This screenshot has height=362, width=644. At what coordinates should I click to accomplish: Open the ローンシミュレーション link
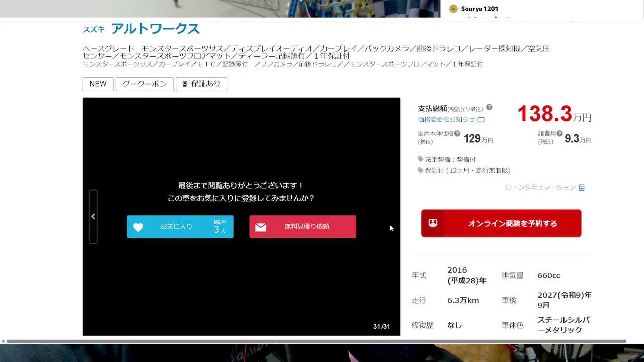point(540,187)
